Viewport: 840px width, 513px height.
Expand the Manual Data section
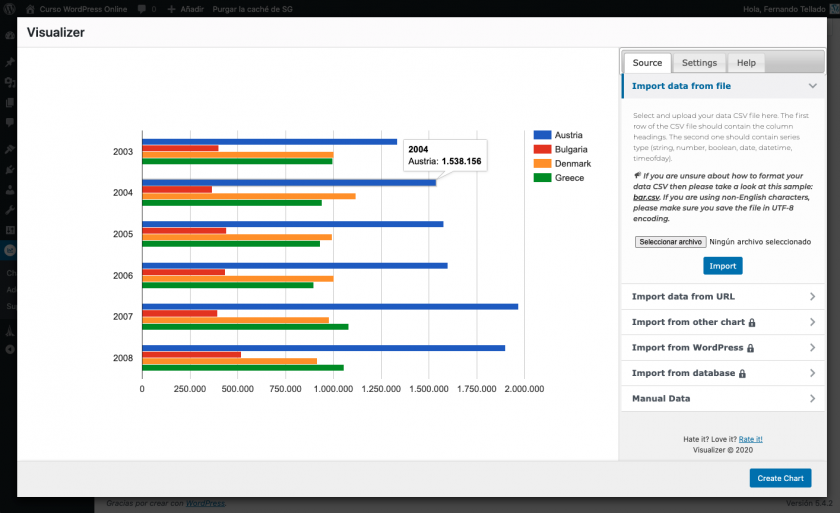(812, 399)
